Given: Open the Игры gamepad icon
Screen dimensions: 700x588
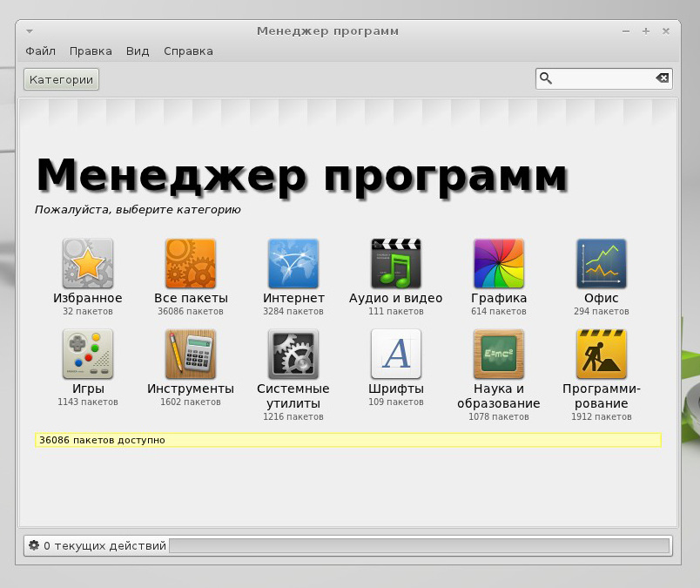Looking at the screenshot, I should point(87,354).
